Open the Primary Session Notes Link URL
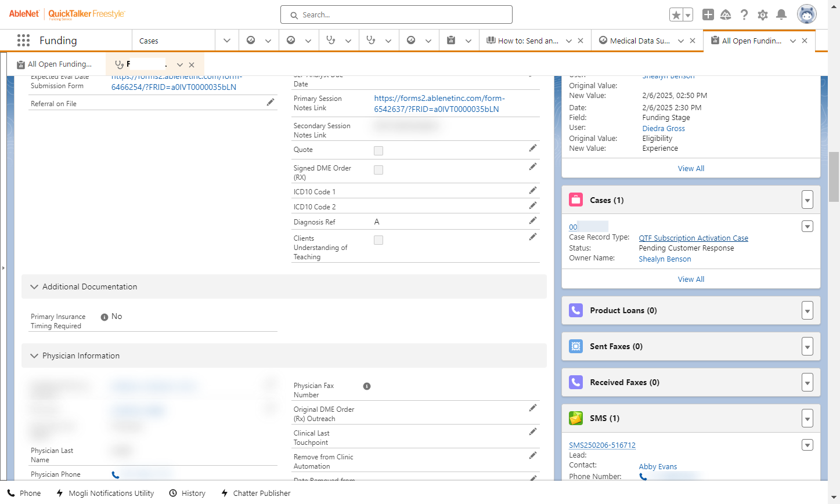The image size is (840, 504). click(439, 103)
